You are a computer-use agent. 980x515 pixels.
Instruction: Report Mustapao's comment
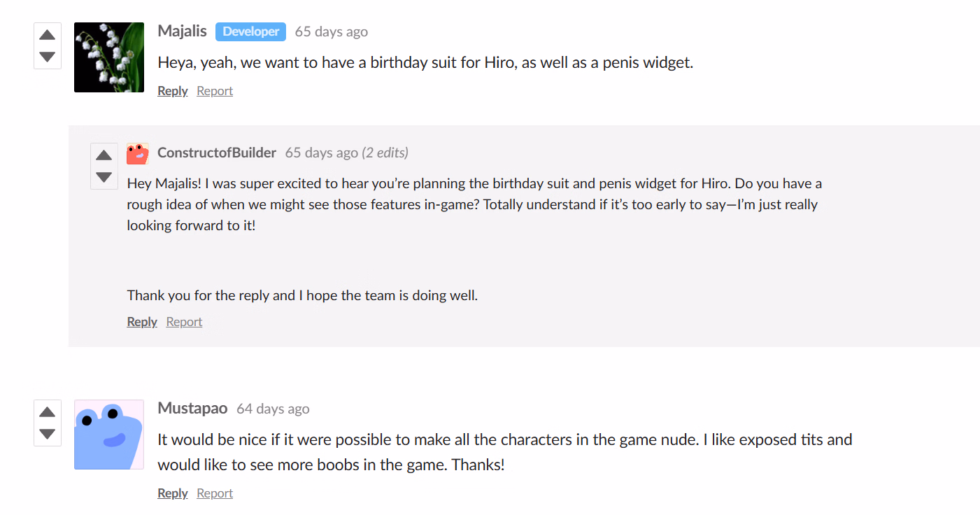pyautogui.click(x=214, y=493)
